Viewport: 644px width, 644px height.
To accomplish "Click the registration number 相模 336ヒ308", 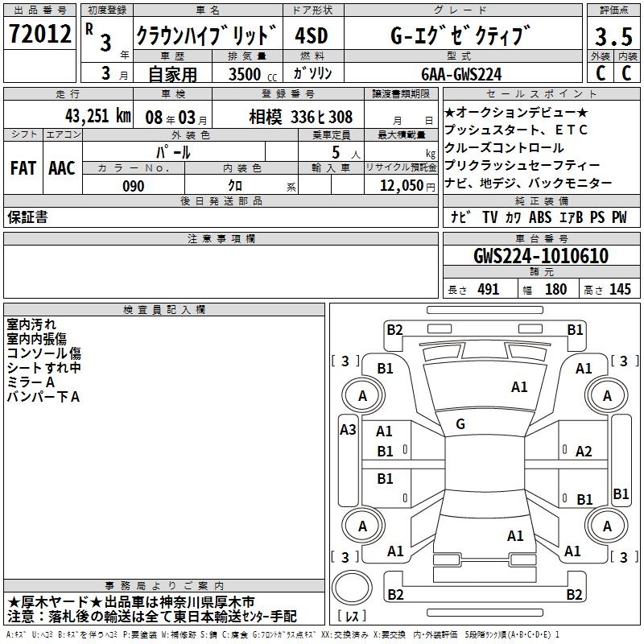I will pyautogui.click(x=300, y=118).
